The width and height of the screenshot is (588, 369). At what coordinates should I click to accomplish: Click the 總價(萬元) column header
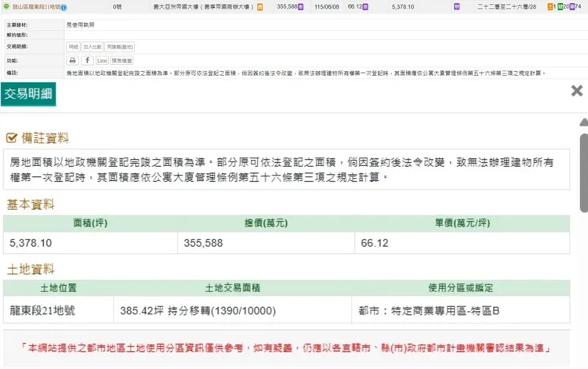click(267, 223)
